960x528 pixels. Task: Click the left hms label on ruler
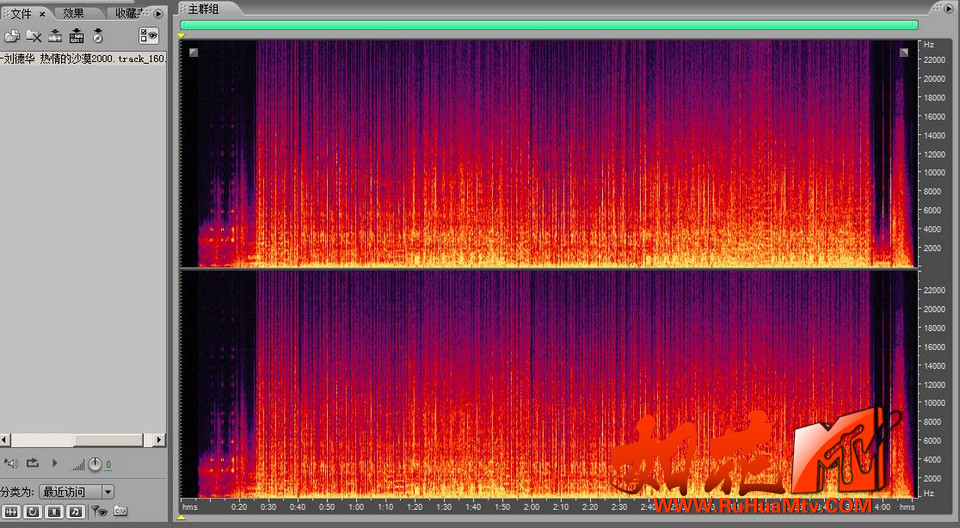[x=190, y=507]
